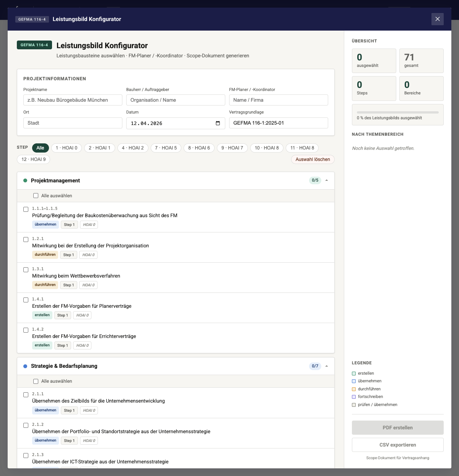Click the durchführen legend swatch
The image size is (459, 476).
click(x=354, y=389)
